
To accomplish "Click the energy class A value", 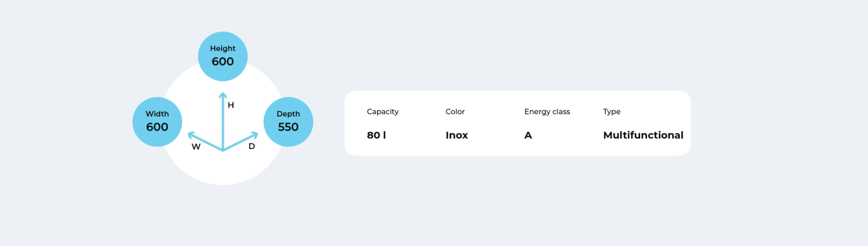I will 528,135.
